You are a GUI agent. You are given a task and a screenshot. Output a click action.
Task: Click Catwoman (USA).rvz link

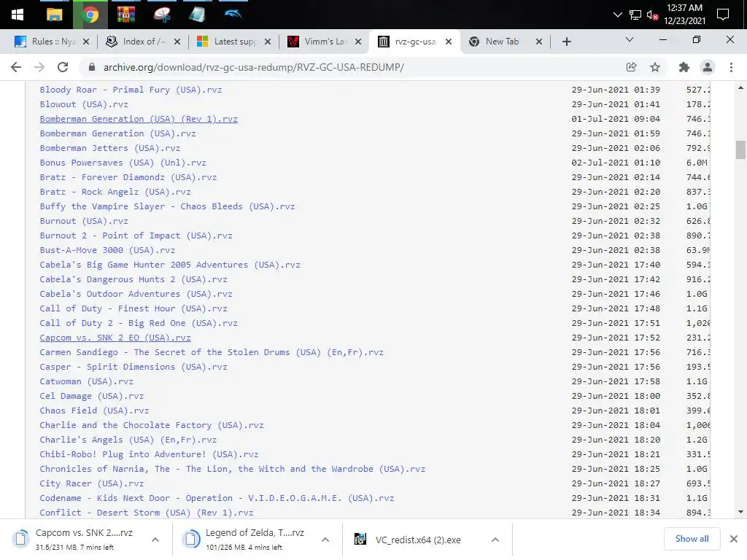pyautogui.click(x=87, y=381)
